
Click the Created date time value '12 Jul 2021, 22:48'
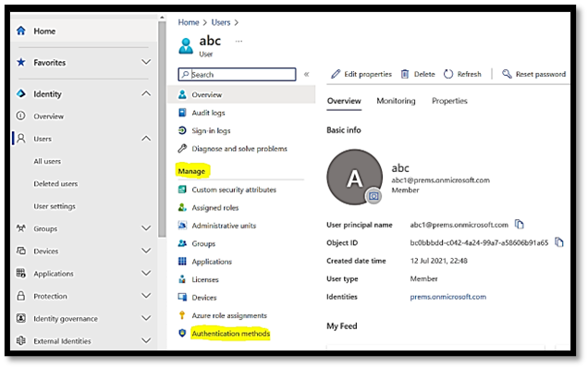(438, 261)
